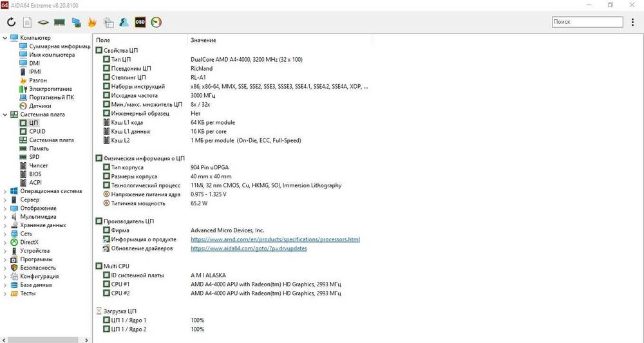Select the ID системной платы row
Image resolution: width=644 pixels, height=343 pixels.
[x=232, y=275]
